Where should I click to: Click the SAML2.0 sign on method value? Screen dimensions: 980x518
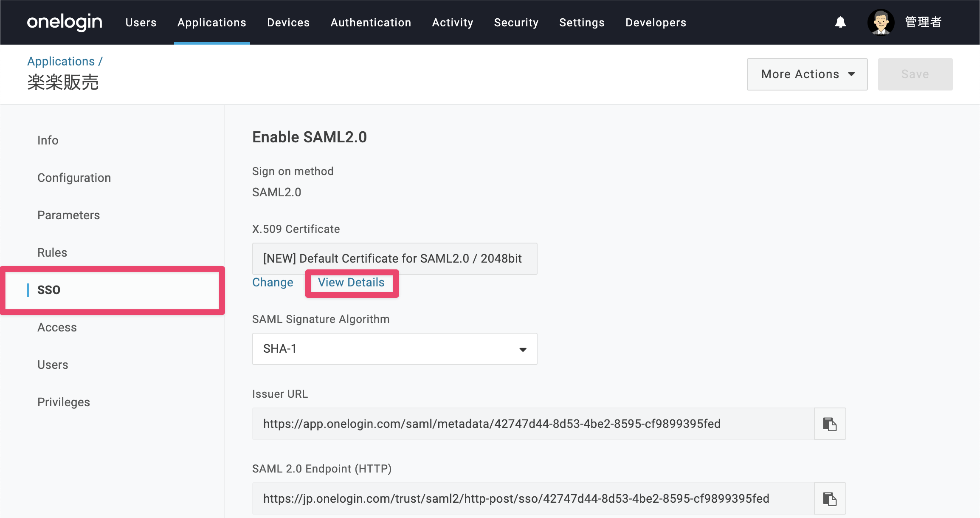(277, 192)
